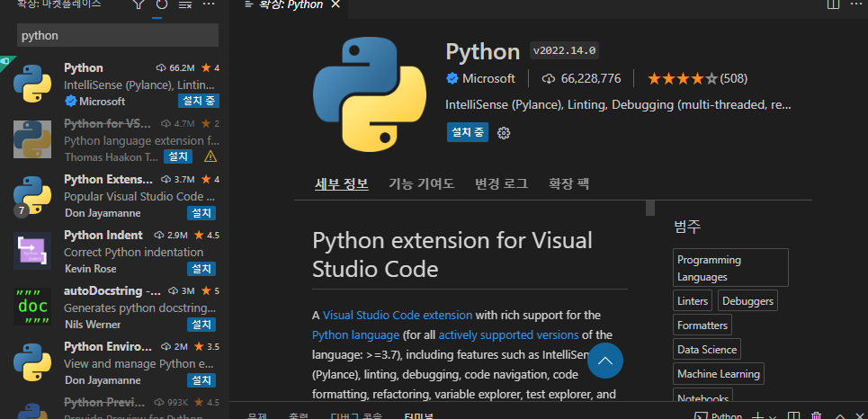Select the Programming Languages category tag

[730, 268]
